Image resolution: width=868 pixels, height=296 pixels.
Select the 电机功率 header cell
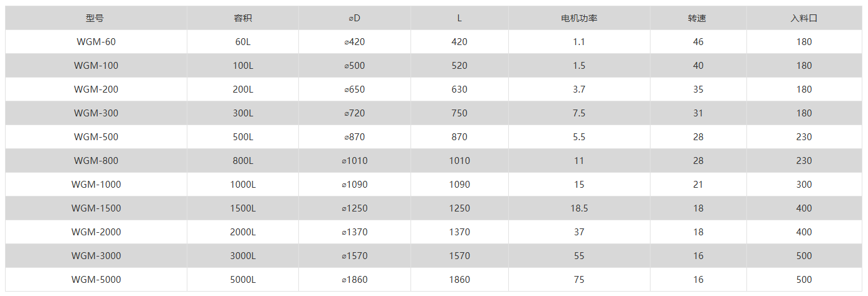(578, 18)
